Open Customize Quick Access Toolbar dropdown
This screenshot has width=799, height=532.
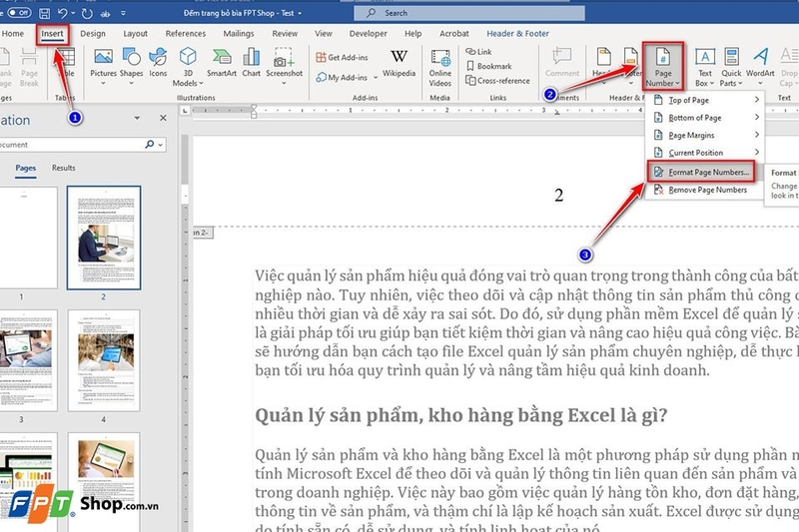coord(123,13)
